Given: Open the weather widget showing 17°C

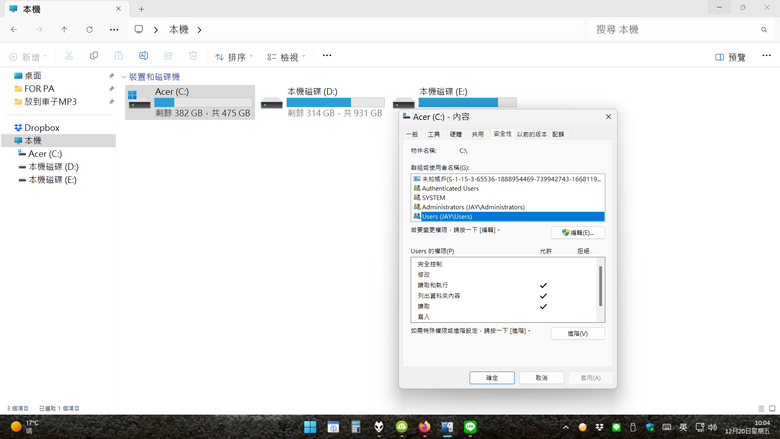Looking at the screenshot, I should (24, 427).
